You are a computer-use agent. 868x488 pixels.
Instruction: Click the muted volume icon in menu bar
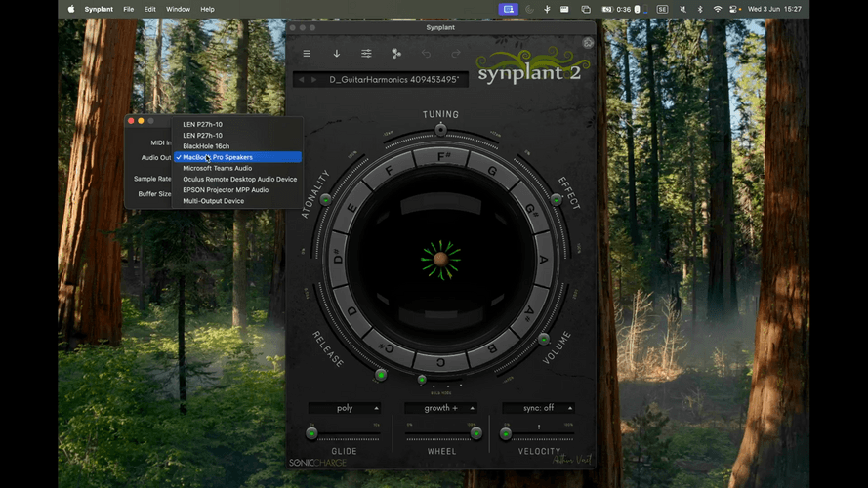tap(682, 9)
